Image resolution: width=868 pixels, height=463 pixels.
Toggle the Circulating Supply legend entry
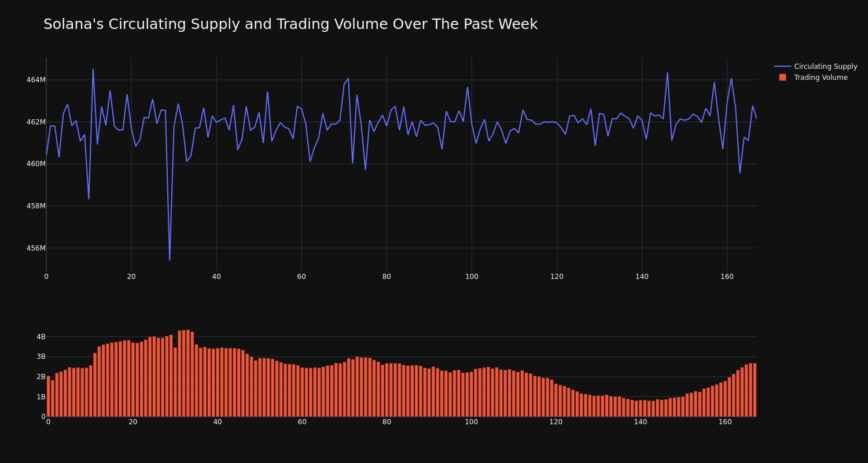coord(815,67)
